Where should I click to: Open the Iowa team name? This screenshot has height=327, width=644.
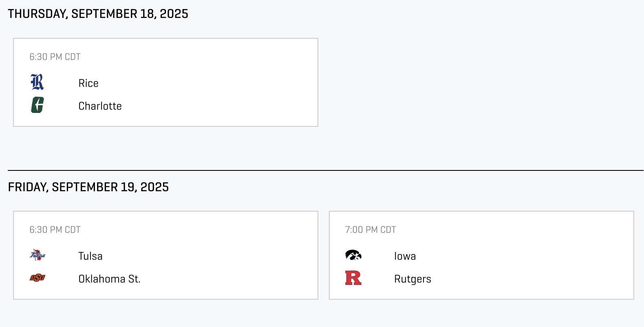405,256
